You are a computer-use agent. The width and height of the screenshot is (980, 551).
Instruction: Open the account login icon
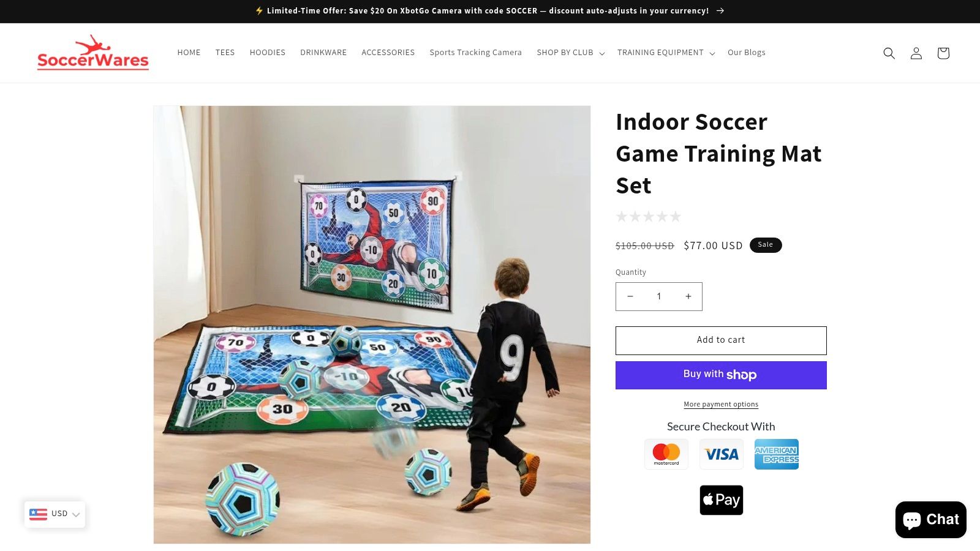(916, 53)
